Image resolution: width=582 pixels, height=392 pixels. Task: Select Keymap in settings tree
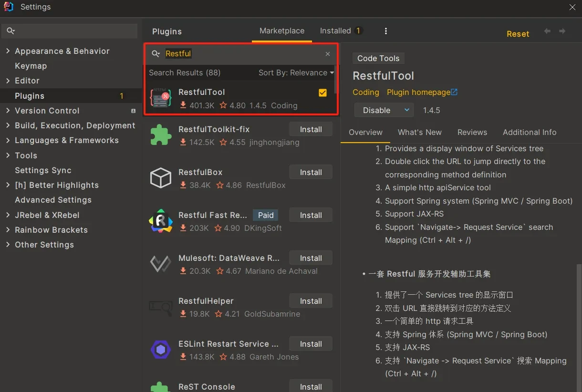[x=31, y=66]
